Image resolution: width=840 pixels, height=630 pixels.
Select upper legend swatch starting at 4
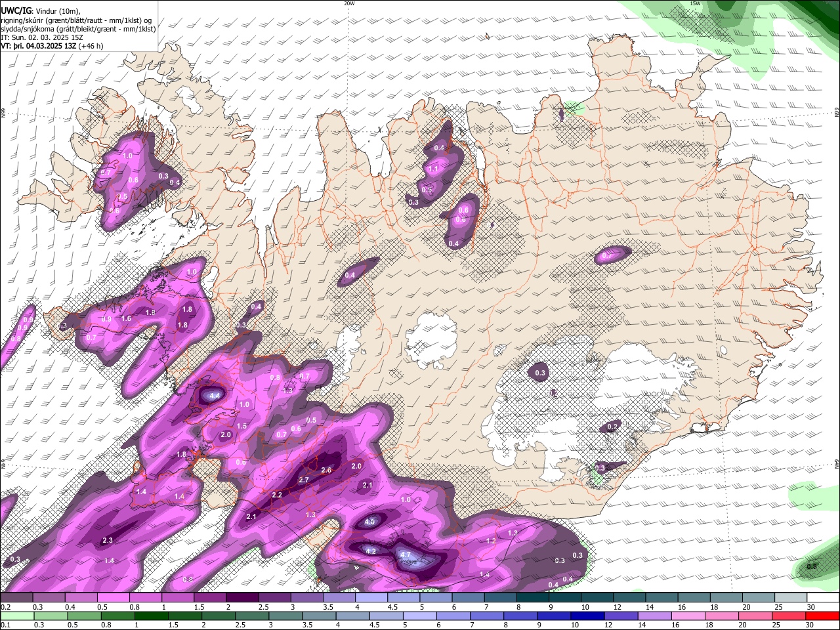371,598
